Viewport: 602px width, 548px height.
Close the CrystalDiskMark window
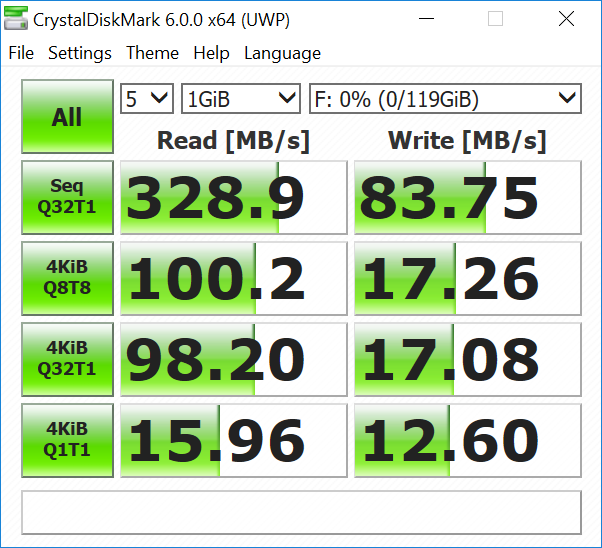566,18
